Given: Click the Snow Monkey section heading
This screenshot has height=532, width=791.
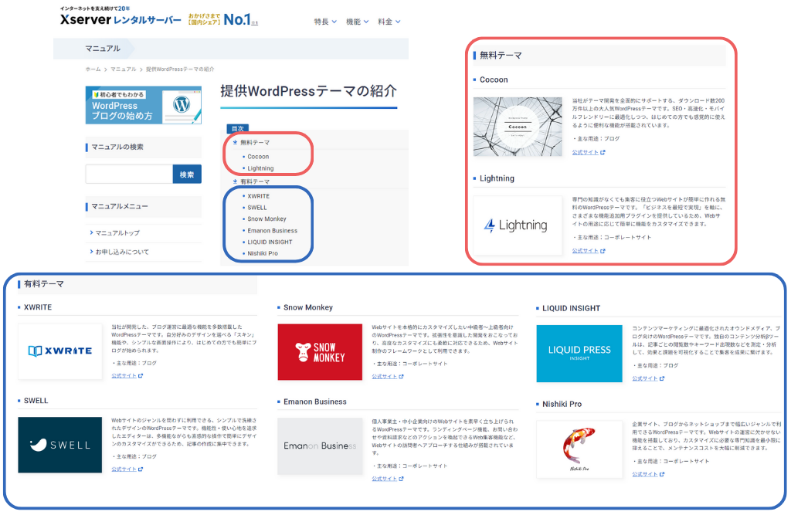Looking at the screenshot, I should pos(308,307).
